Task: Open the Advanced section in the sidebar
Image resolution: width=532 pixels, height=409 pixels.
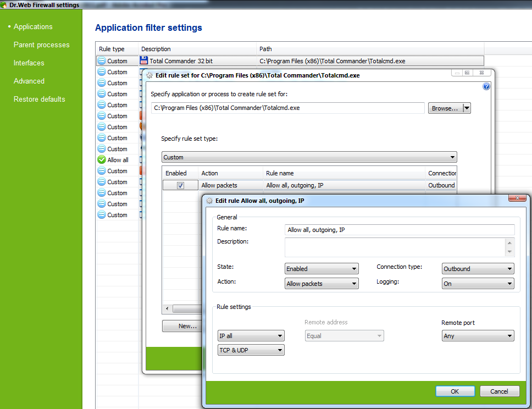Action: [29, 81]
